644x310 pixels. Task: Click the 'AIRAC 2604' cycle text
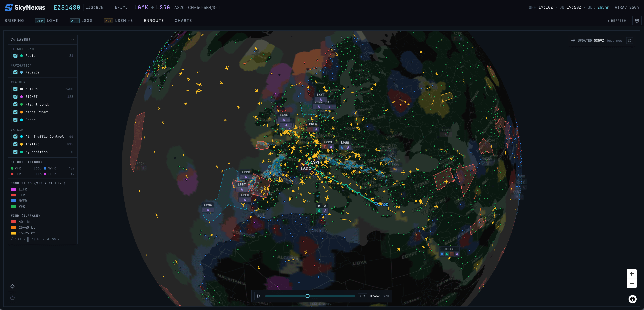[x=627, y=8]
